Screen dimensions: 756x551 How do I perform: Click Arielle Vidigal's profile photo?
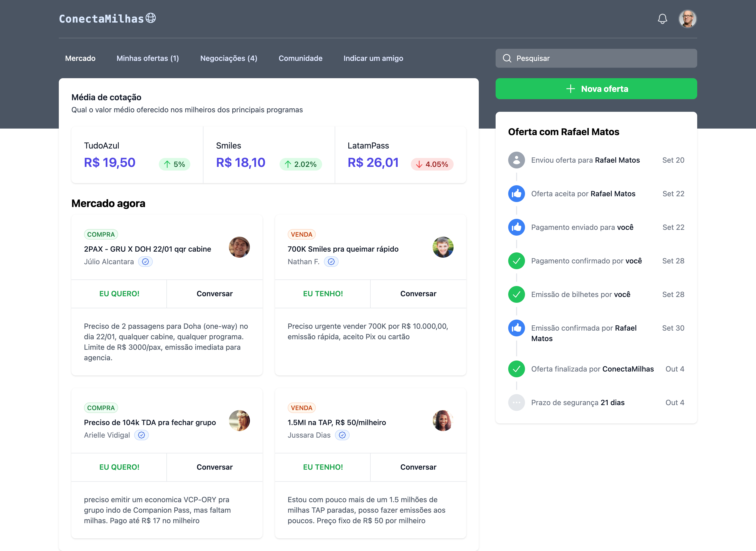pyautogui.click(x=239, y=420)
